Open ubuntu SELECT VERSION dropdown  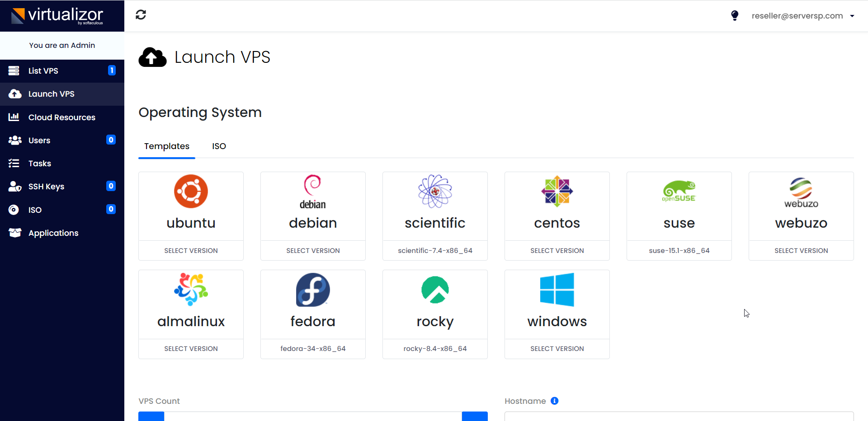click(x=191, y=251)
